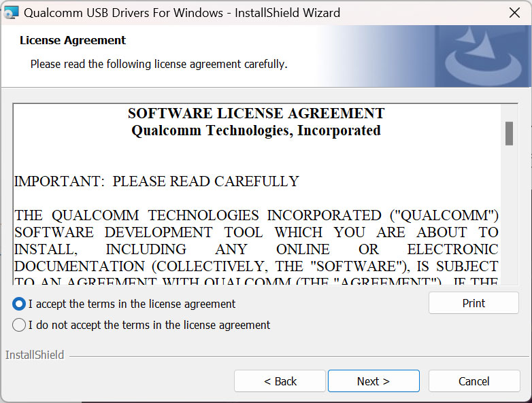The image size is (532, 403).
Task: Cancel the installation wizard
Action: click(x=474, y=381)
